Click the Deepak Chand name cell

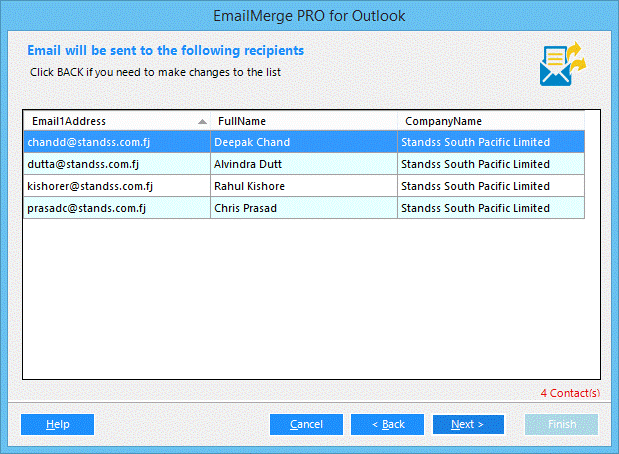(x=304, y=142)
